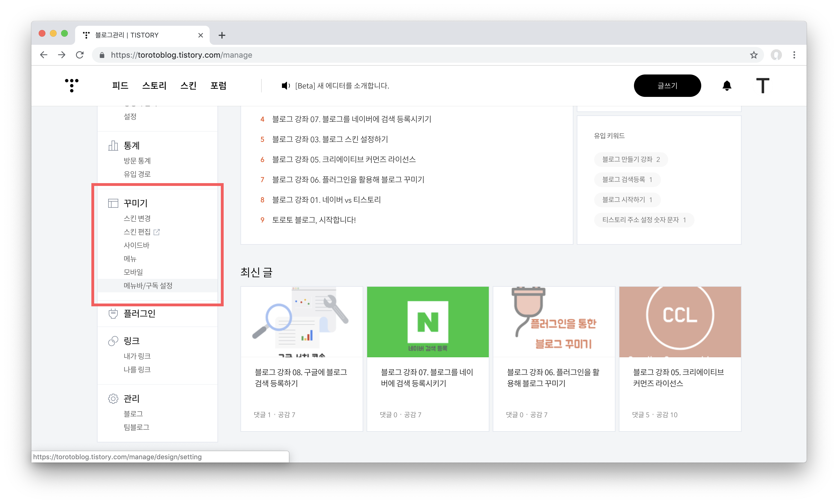Open the 스토리 top menu
The width and height of the screenshot is (838, 504).
[154, 86]
